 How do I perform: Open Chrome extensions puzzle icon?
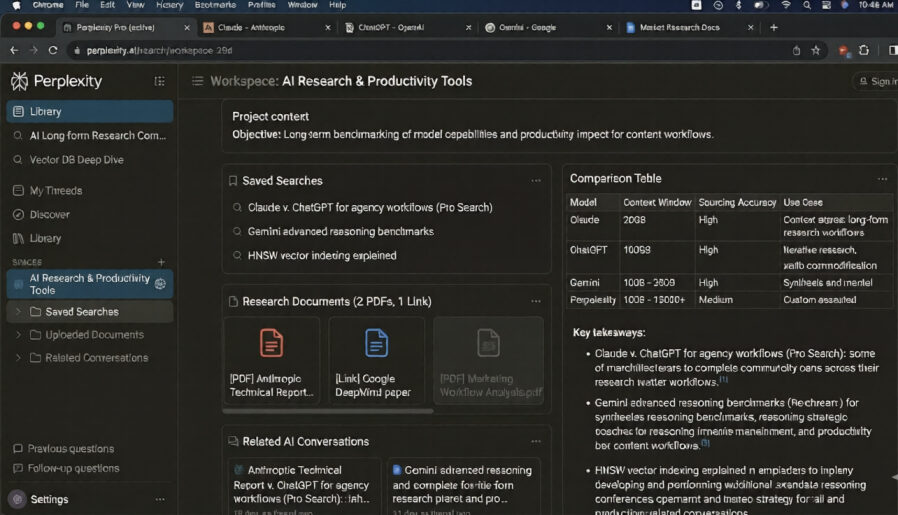point(864,50)
